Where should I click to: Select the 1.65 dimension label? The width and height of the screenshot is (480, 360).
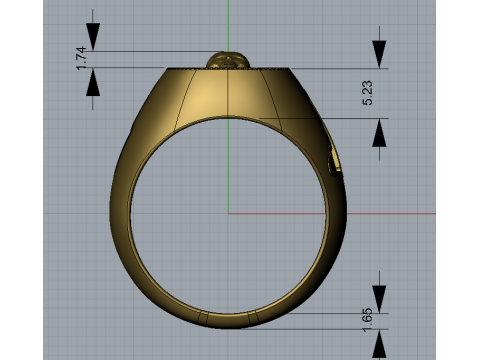click(367, 320)
